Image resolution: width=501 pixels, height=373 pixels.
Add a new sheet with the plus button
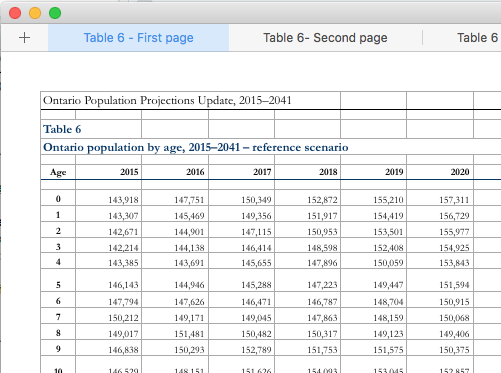pos(24,38)
